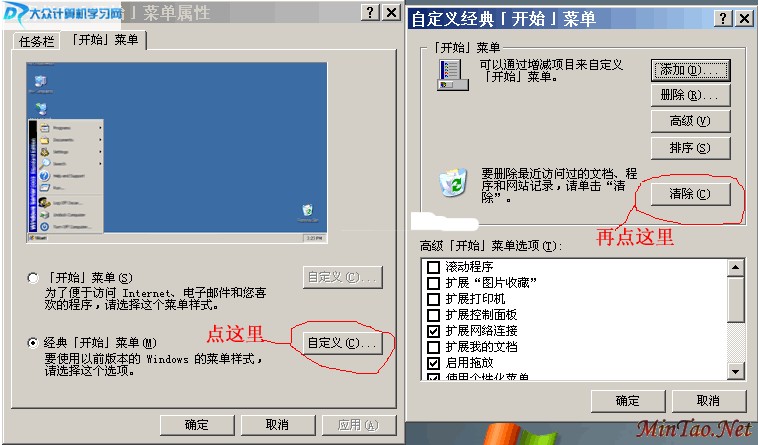
Task: Click the 清除(C) button
Action: [x=690, y=194]
